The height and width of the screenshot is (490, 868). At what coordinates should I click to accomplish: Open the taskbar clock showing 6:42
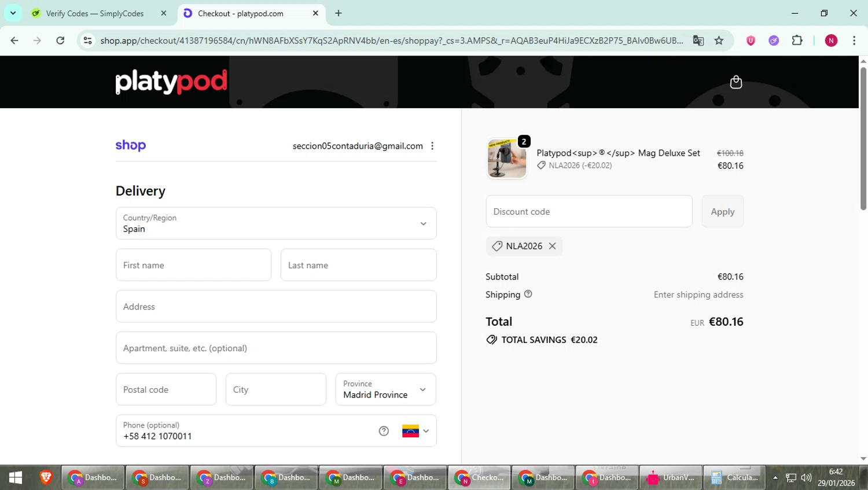tap(836, 477)
